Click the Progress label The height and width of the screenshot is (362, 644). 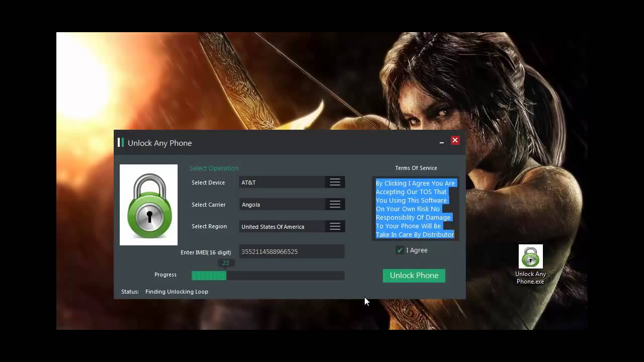(166, 275)
